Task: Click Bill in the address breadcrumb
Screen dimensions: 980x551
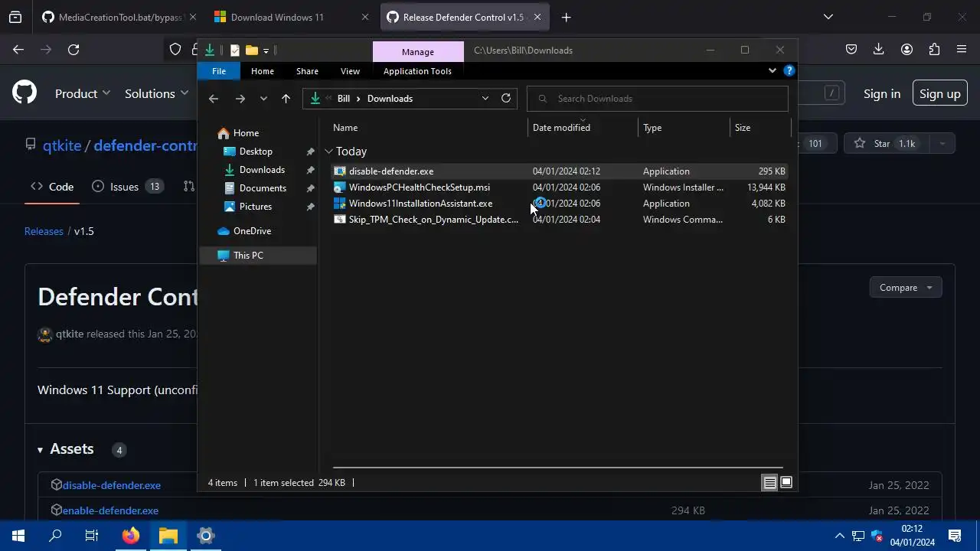Action: point(344,99)
